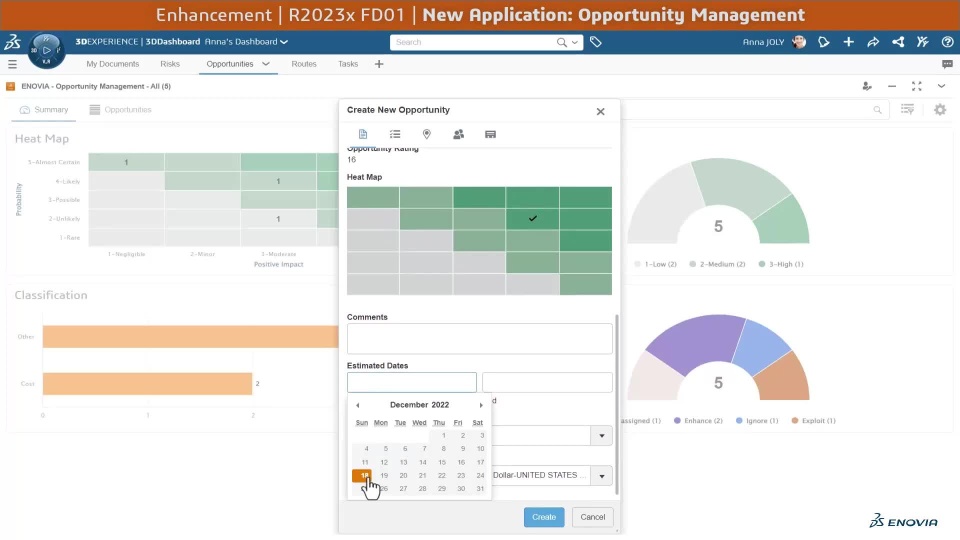The width and height of the screenshot is (960, 540).
Task: Open the help question mark icon
Action: (x=947, y=42)
